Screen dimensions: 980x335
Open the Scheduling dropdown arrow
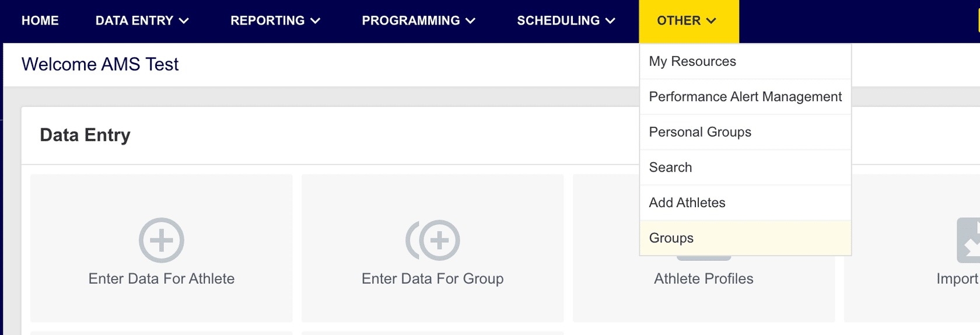(x=611, y=21)
